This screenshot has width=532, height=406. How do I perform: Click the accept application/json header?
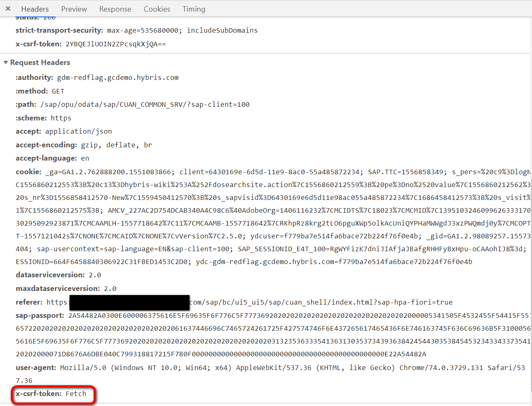coord(64,131)
